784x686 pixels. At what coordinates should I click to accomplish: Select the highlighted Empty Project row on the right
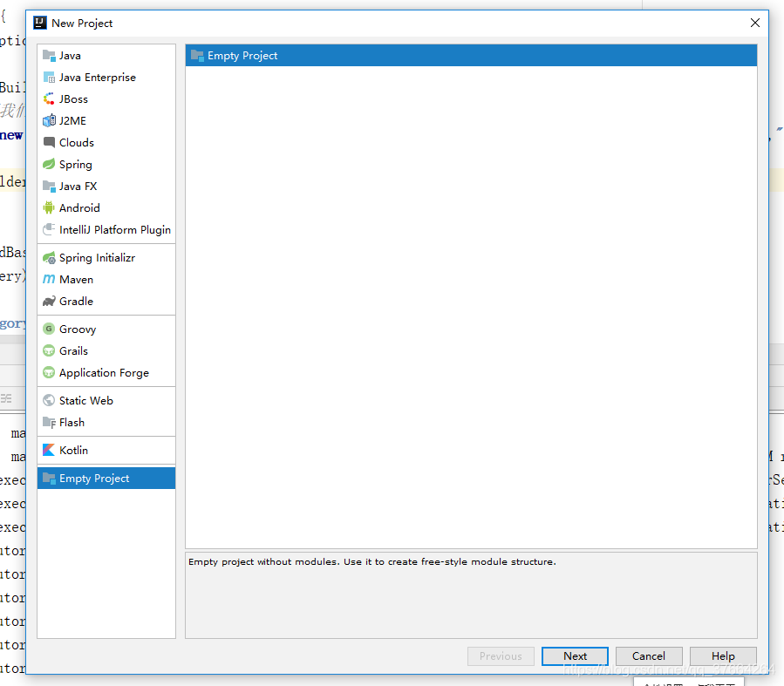pos(471,56)
